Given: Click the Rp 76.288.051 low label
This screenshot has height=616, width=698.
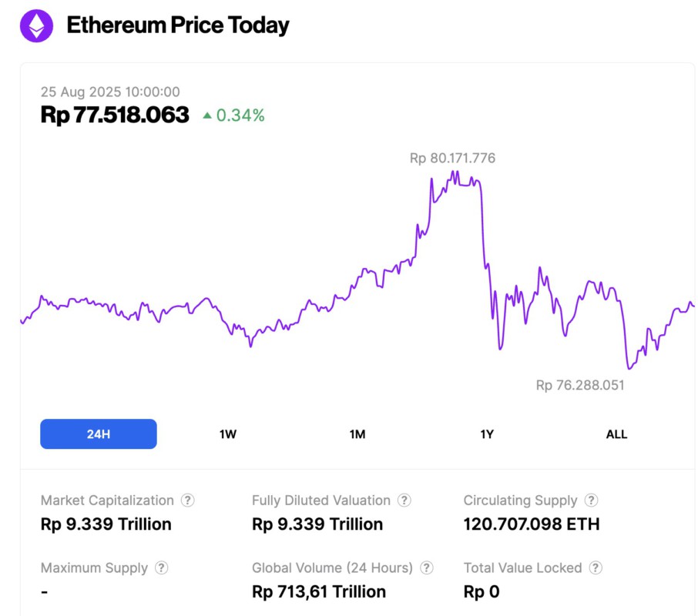Looking at the screenshot, I should [580, 385].
